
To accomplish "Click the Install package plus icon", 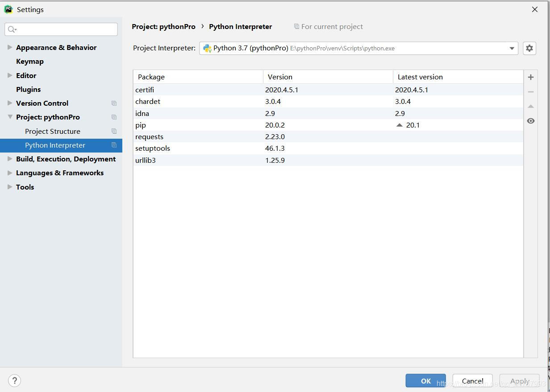I will (530, 77).
